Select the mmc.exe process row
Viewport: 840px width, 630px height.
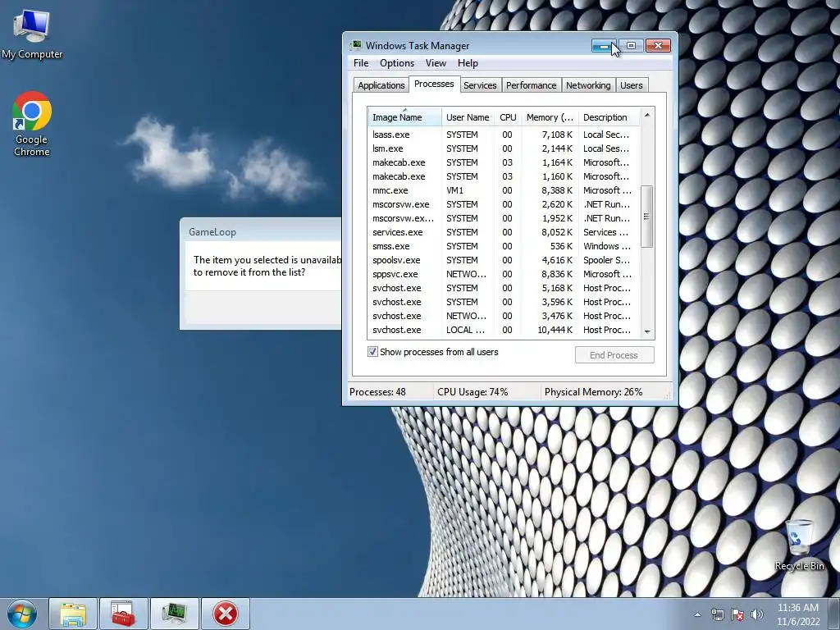coord(504,190)
